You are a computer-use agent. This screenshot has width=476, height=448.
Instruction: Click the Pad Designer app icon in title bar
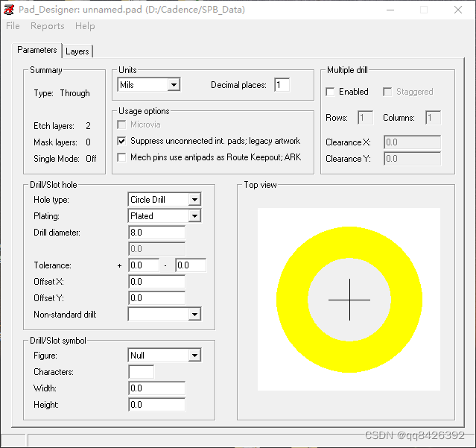click(9, 10)
